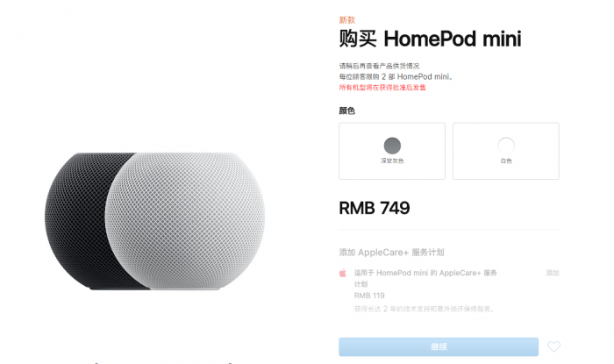Image resolution: width=614 pixels, height=364 pixels.
Task: Click the RMB 119 AppleCare price
Action: point(369,296)
